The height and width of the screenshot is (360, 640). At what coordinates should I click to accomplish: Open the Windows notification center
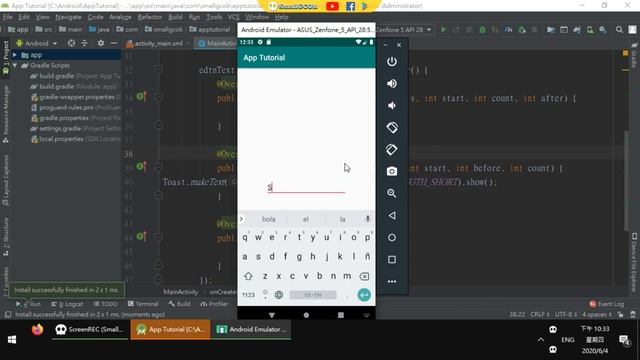(624, 340)
